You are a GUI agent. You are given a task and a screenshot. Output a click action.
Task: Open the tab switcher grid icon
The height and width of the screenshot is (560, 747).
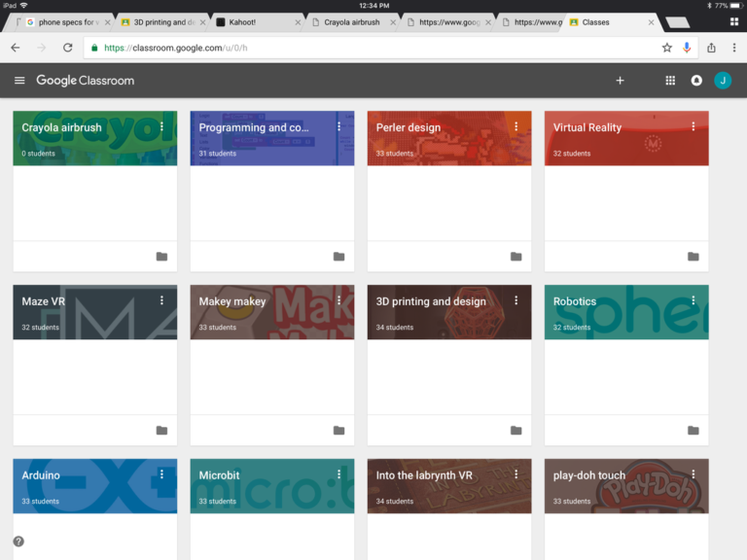[734, 22]
